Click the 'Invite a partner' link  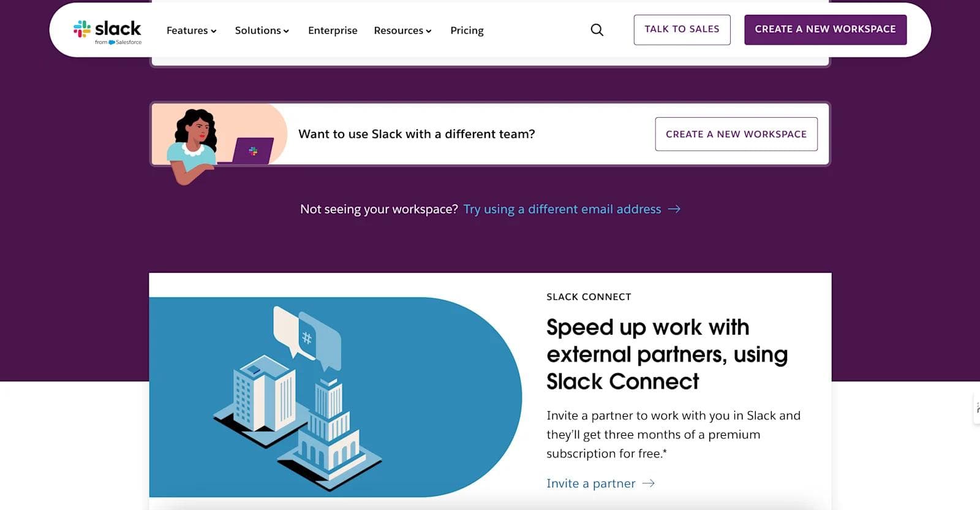tap(590, 484)
